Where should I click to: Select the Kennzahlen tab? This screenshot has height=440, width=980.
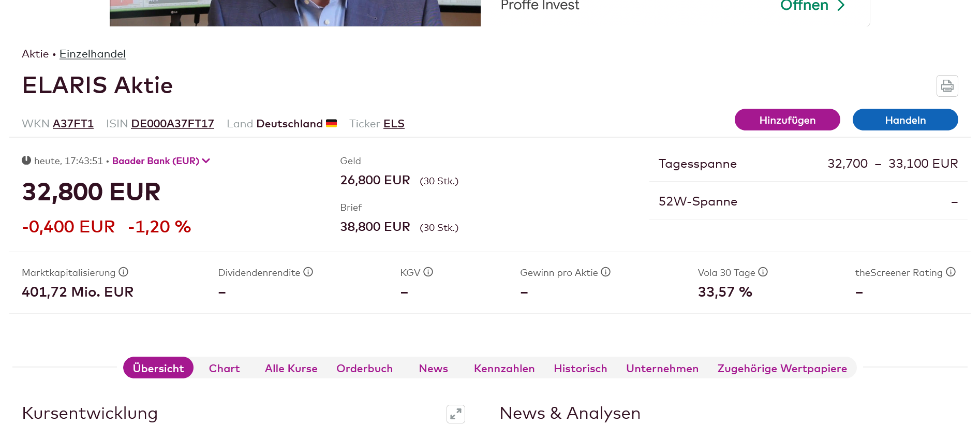point(504,369)
